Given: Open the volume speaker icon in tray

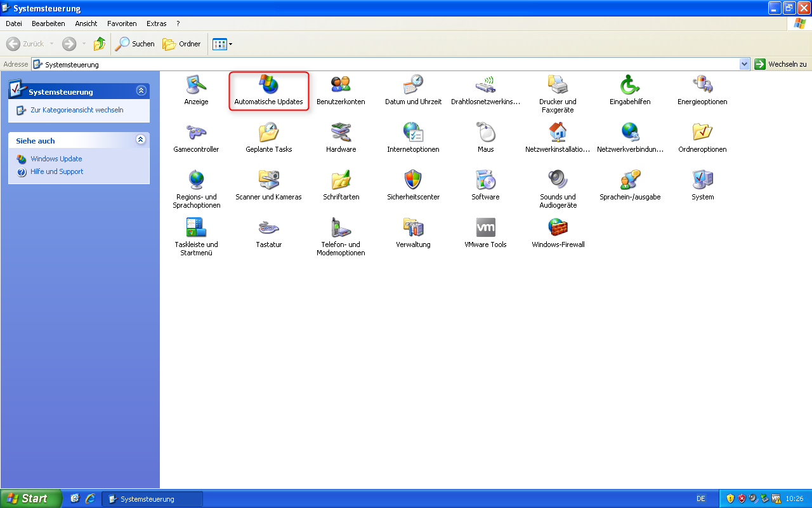Looking at the screenshot, I should coord(752,498).
